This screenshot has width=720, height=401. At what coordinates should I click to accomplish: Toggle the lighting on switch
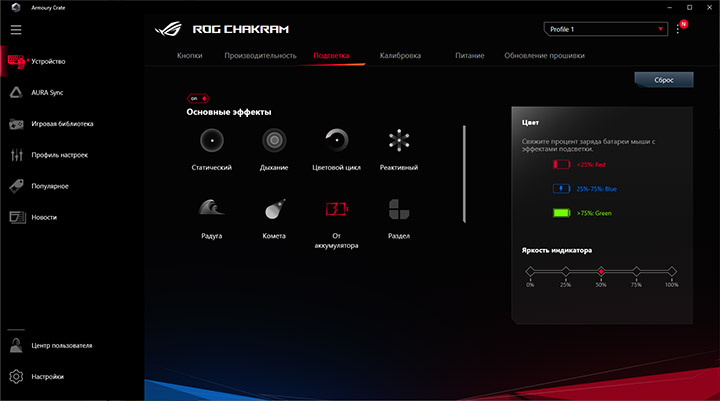coord(198,98)
